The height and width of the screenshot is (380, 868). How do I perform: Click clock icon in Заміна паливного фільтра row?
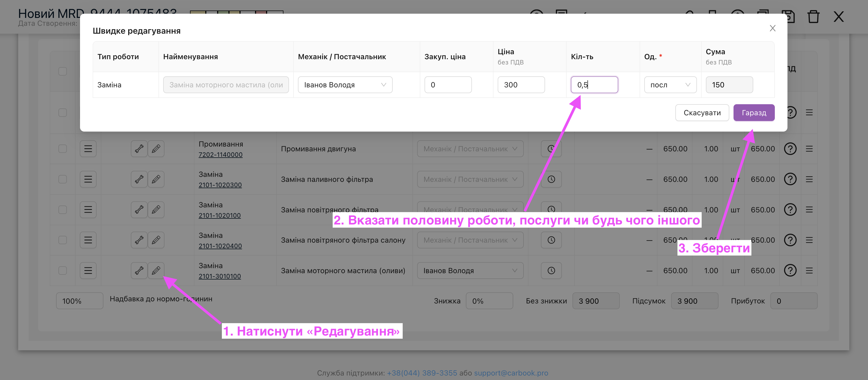point(551,179)
